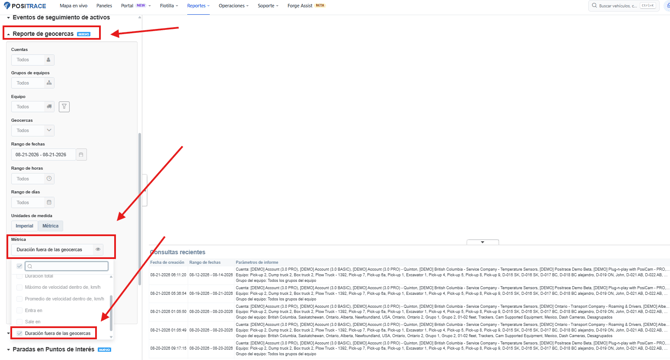Select Métrica units
This screenshot has width=670, height=360.
pos(50,226)
